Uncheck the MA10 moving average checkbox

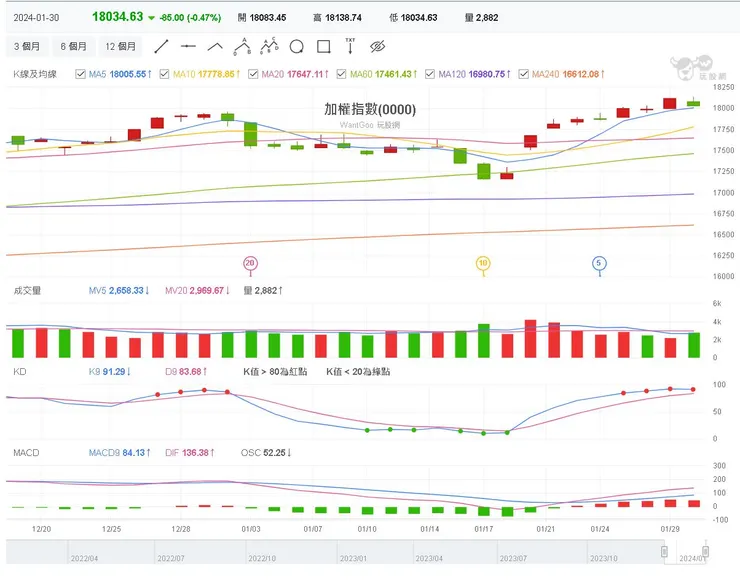pos(164,74)
